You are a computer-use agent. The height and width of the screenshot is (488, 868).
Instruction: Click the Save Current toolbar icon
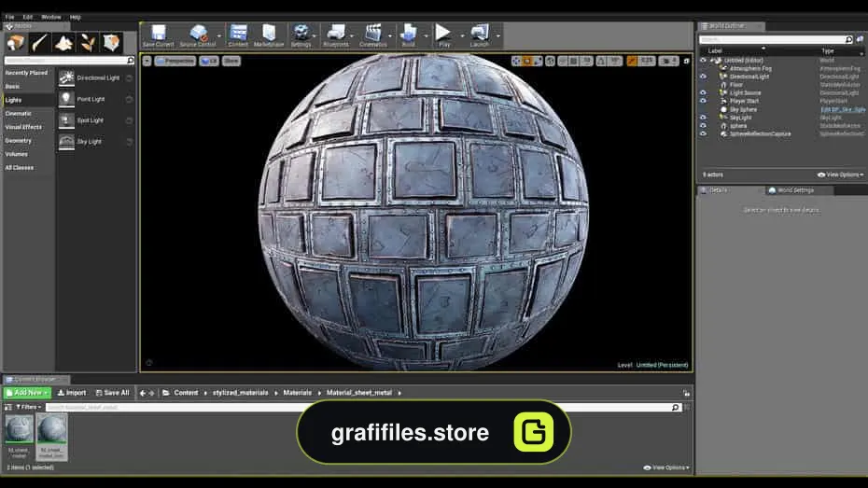[159, 35]
